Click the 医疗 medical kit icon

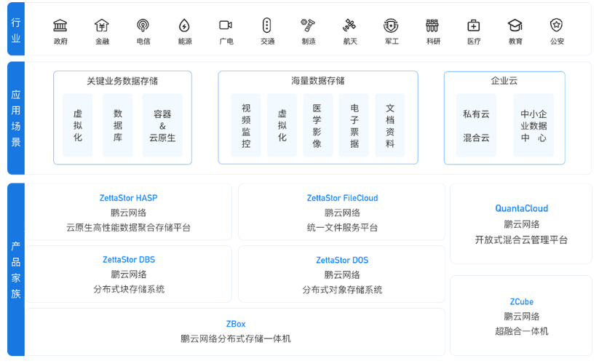(474, 25)
